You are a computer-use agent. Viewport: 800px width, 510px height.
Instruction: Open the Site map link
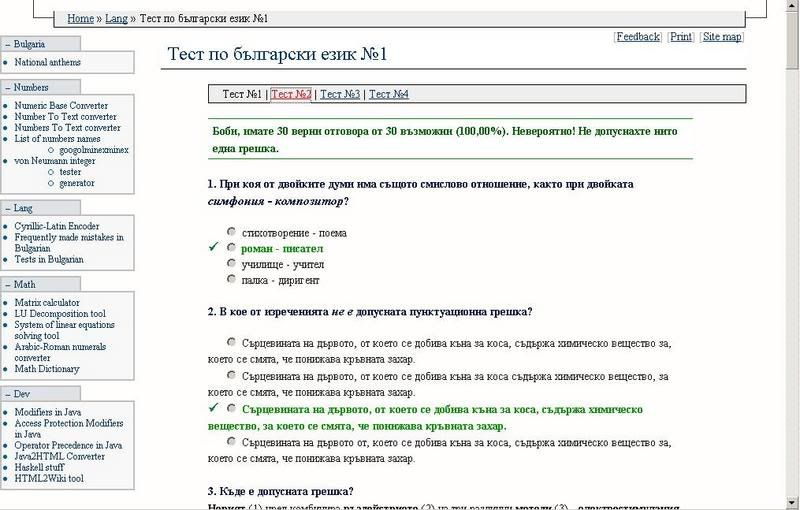point(722,37)
